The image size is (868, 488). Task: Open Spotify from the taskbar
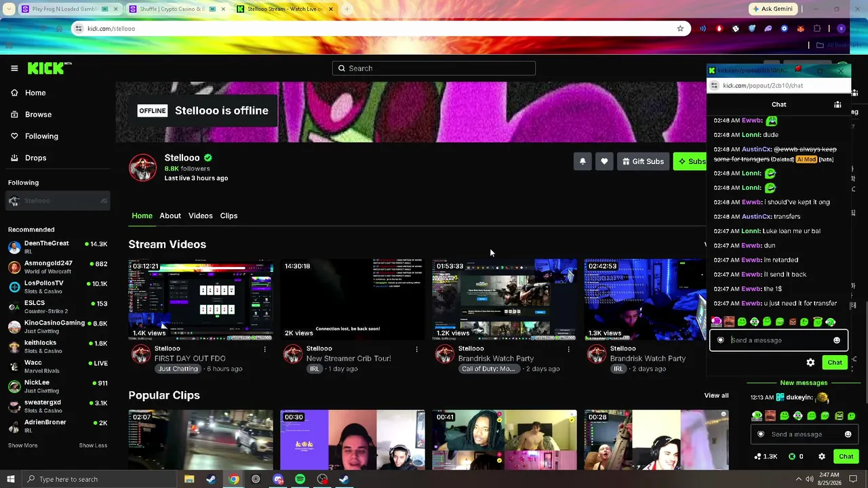[x=300, y=479]
